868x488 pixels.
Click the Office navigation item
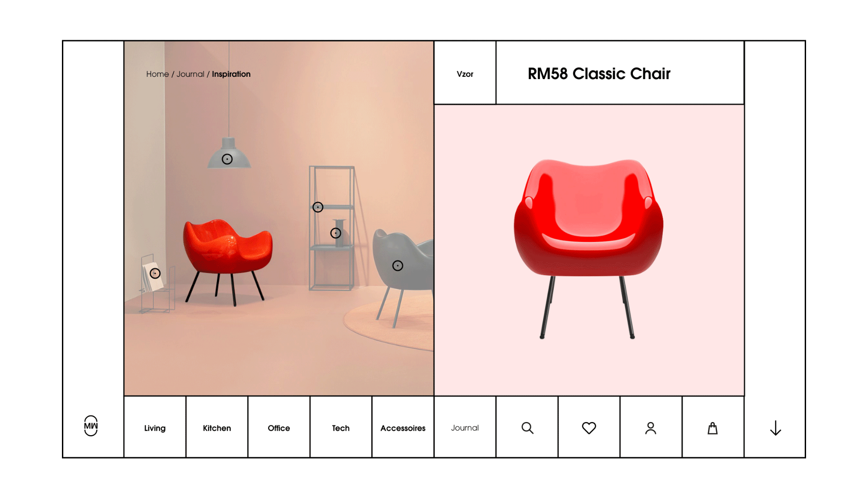point(278,428)
